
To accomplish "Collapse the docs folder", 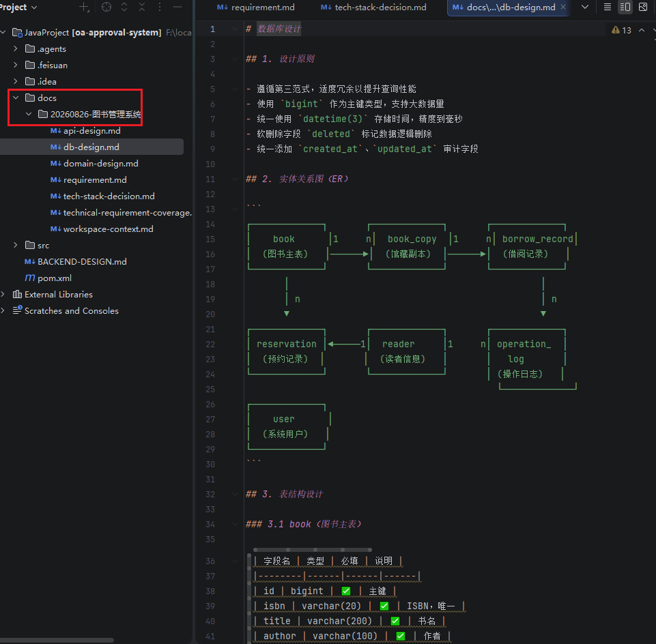I will coord(16,98).
